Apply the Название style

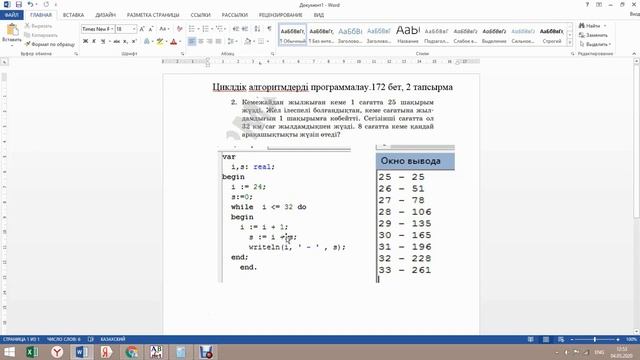click(408, 35)
